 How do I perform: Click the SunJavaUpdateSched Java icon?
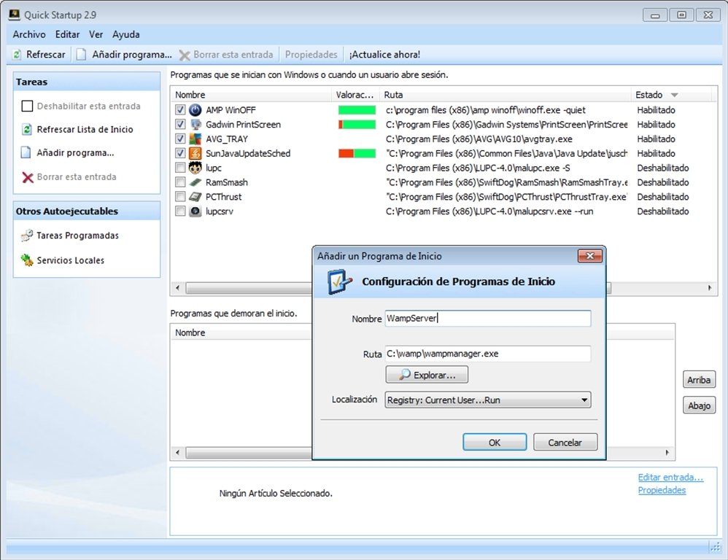(195, 153)
